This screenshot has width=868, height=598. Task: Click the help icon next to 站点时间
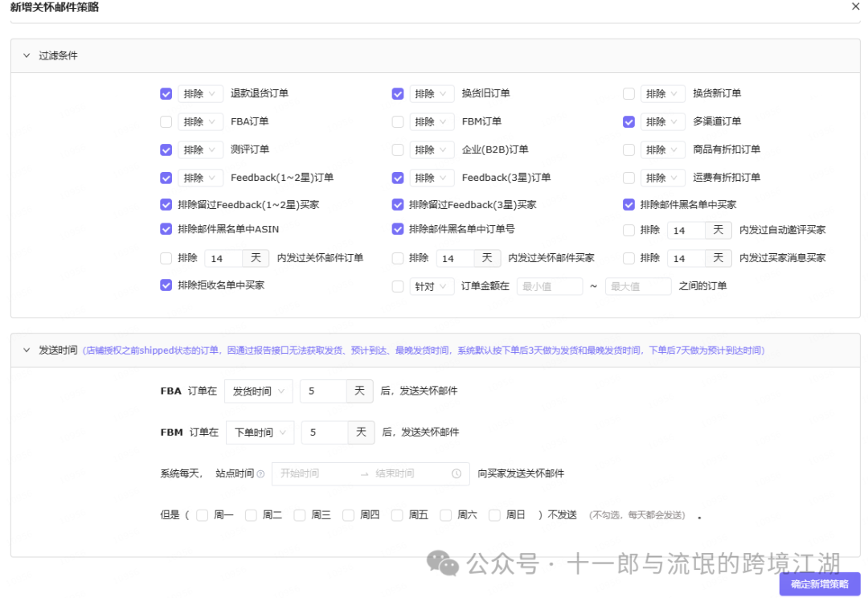(x=260, y=474)
